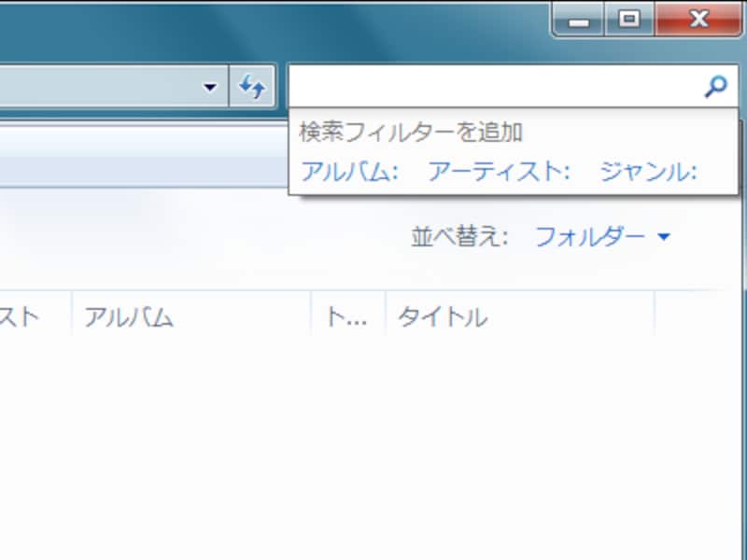Screen dimensions: 747x560
Task: Add the アーティスト: search filter
Action: (x=499, y=172)
